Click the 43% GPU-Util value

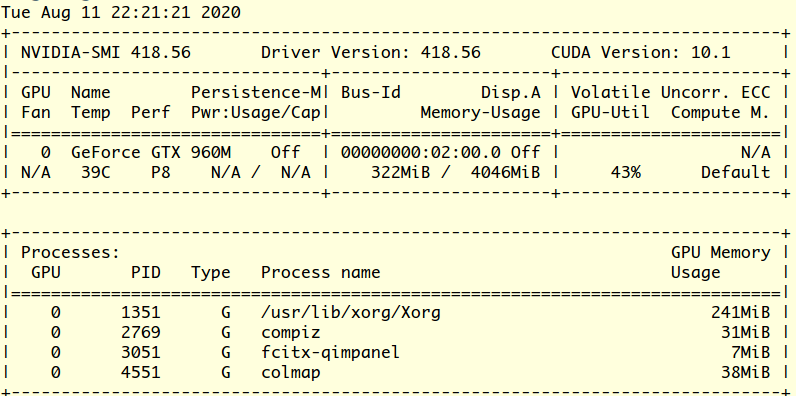(625, 173)
